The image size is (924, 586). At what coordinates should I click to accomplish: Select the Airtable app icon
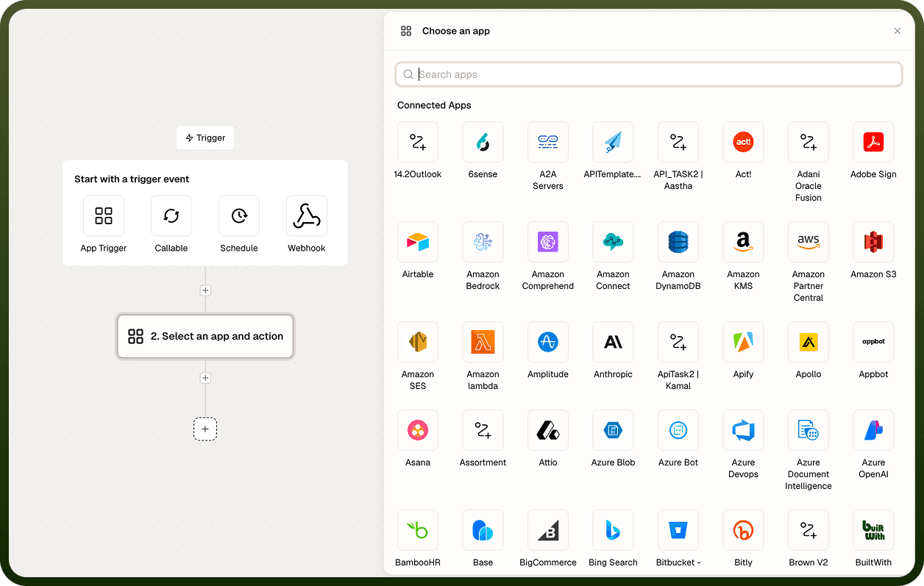pyautogui.click(x=418, y=242)
